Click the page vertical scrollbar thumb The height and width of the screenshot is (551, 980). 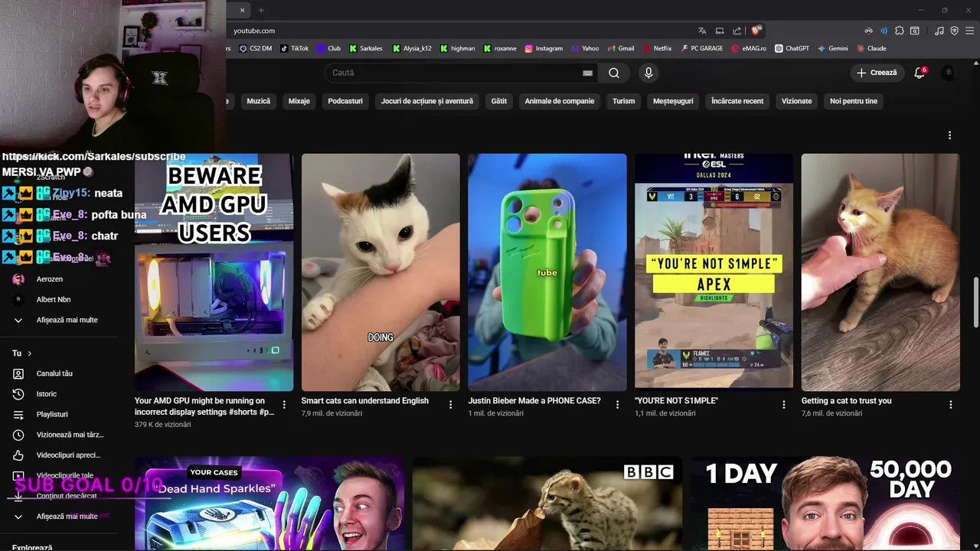(x=975, y=302)
